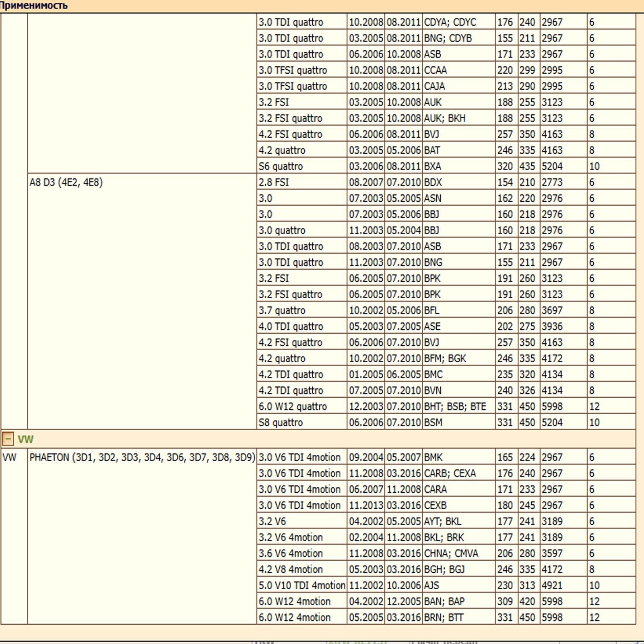Select the 4.0 TDI quattro row
The image size is (644, 644).
pos(446,326)
